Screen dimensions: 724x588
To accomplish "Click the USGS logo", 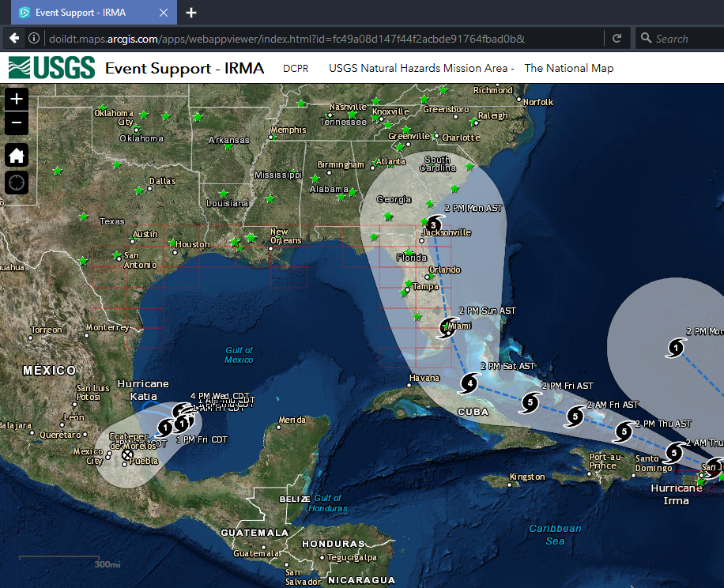I will [51, 67].
